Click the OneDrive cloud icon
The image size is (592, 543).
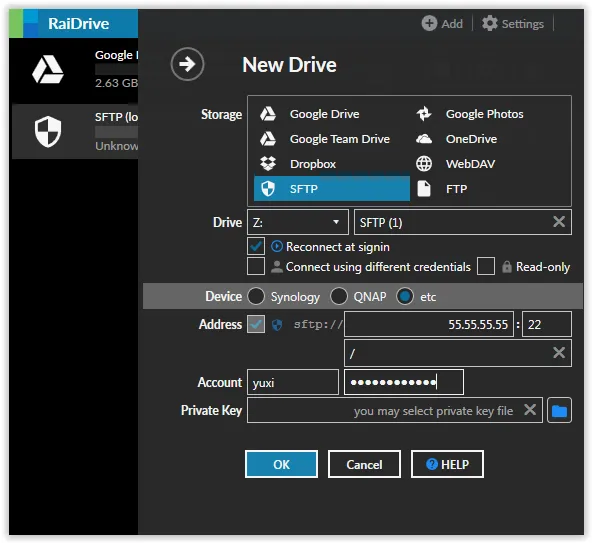(424, 139)
